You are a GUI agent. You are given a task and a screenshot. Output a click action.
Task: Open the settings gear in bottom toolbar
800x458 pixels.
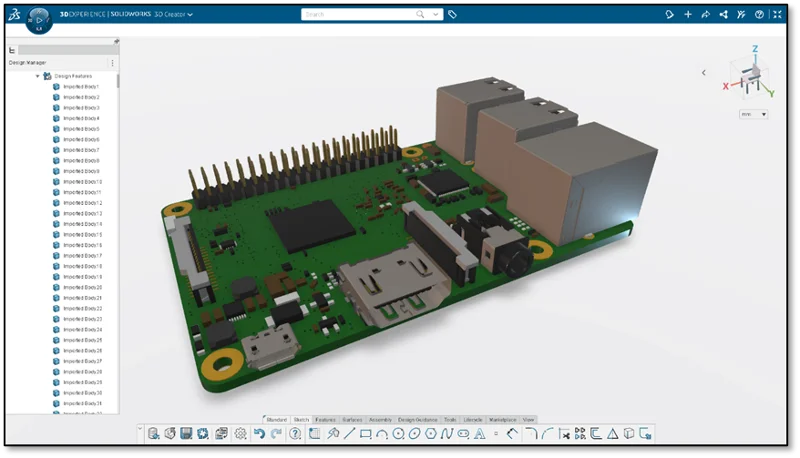240,434
